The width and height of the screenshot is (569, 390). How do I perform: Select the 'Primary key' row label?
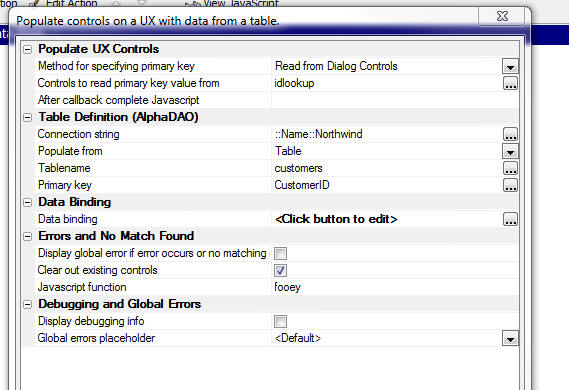65,185
